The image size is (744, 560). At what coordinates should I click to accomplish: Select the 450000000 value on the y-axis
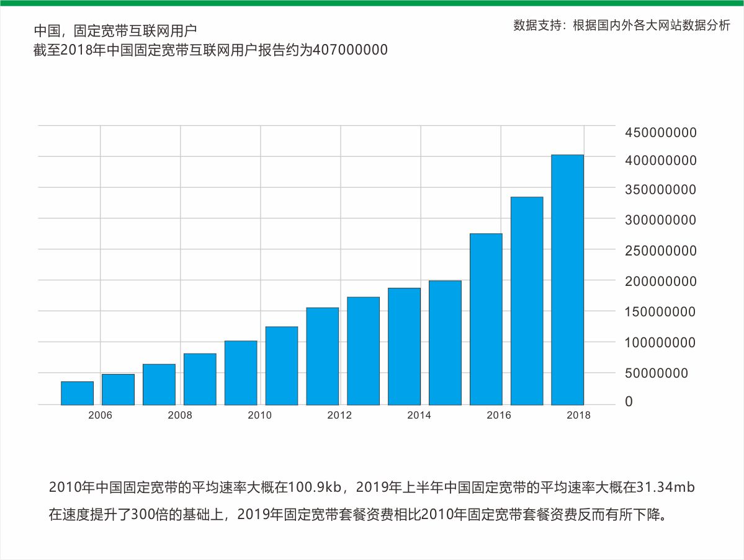(x=660, y=132)
